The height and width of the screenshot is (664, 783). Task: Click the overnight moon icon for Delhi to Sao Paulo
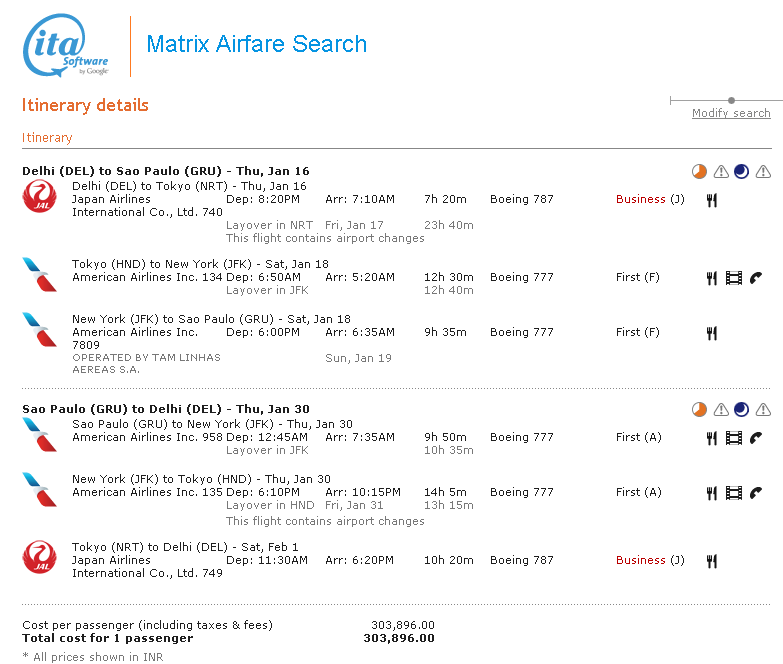[x=742, y=172]
